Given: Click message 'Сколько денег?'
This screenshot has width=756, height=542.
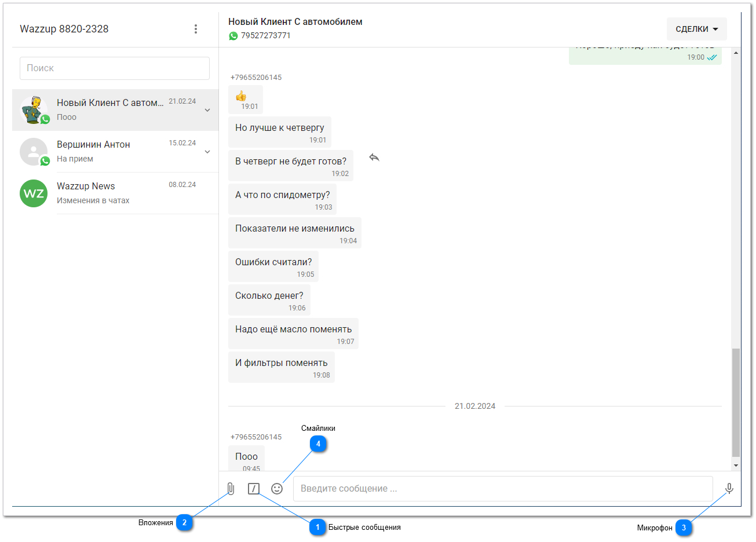Looking at the screenshot, I should [x=269, y=300].
